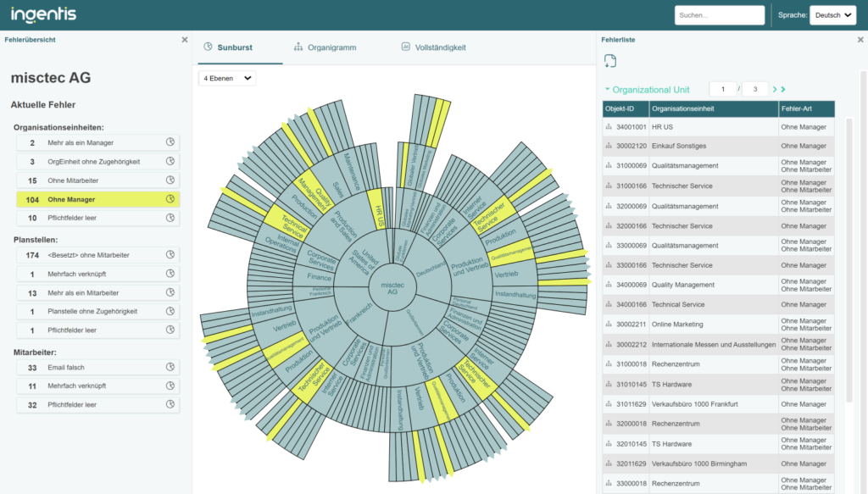Click sunburst icon for Mitarbeiter Pflichtfelder leer
This screenshot has height=494, width=868.
[170, 404]
